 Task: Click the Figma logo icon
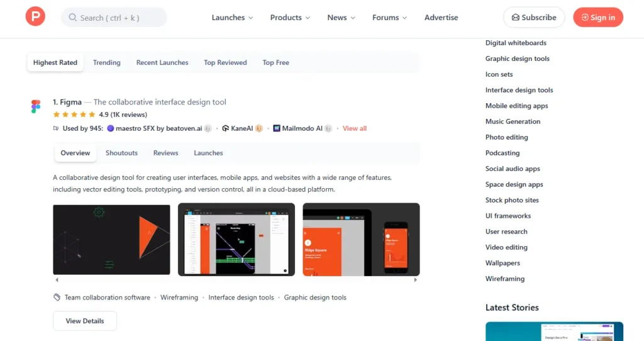(x=36, y=106)
